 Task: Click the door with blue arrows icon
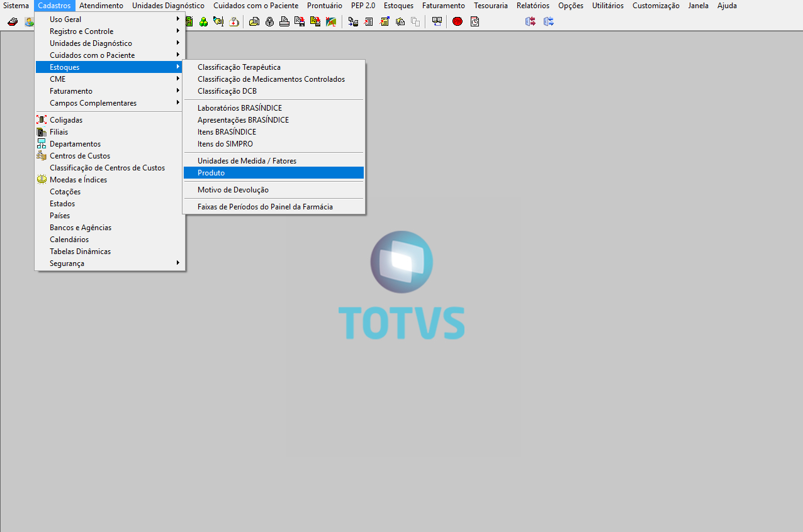pos(549,21)
